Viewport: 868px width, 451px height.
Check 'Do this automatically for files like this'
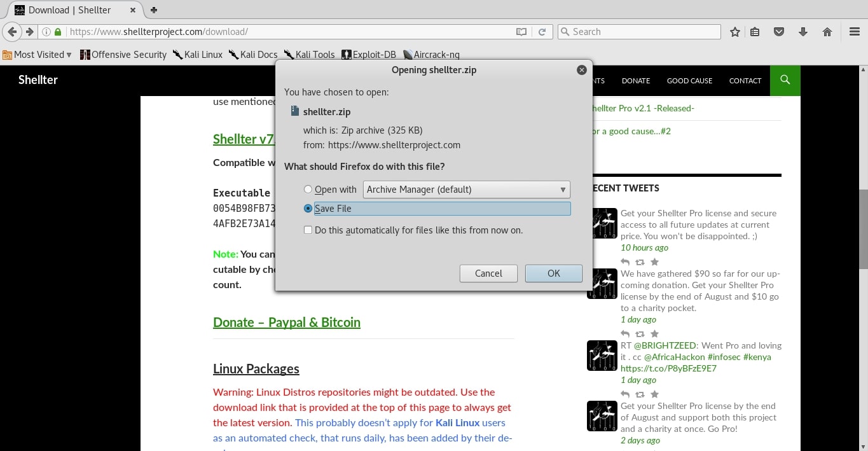tap(308, 230)
